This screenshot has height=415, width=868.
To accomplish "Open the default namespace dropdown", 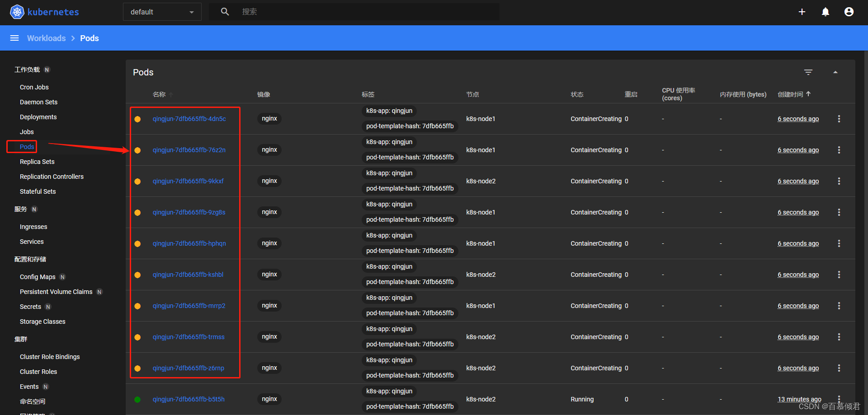I will coord(162,12).
